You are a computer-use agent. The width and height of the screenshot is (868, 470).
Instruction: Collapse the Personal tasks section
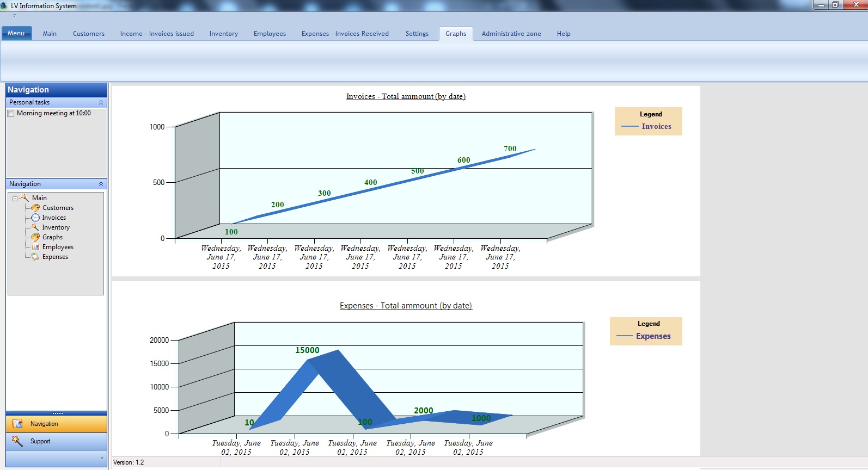pyautogui.click(x=101, y=102)
